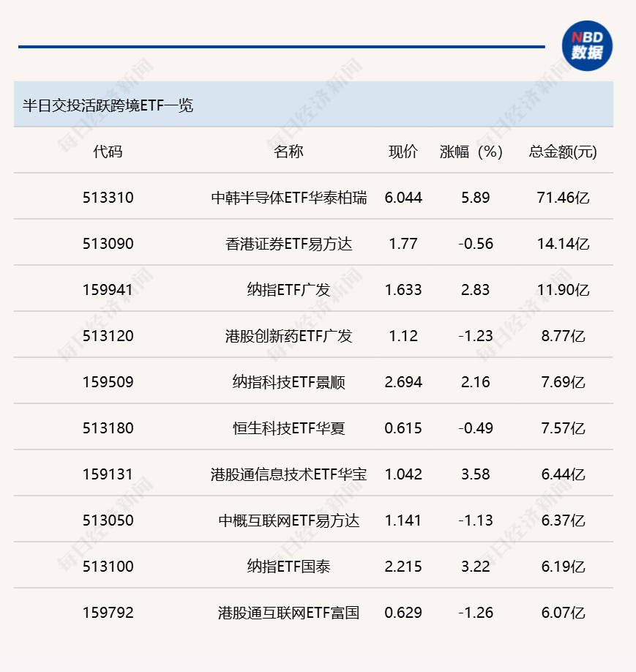
Task: Click price 2.215
Action: coord(403,567)
